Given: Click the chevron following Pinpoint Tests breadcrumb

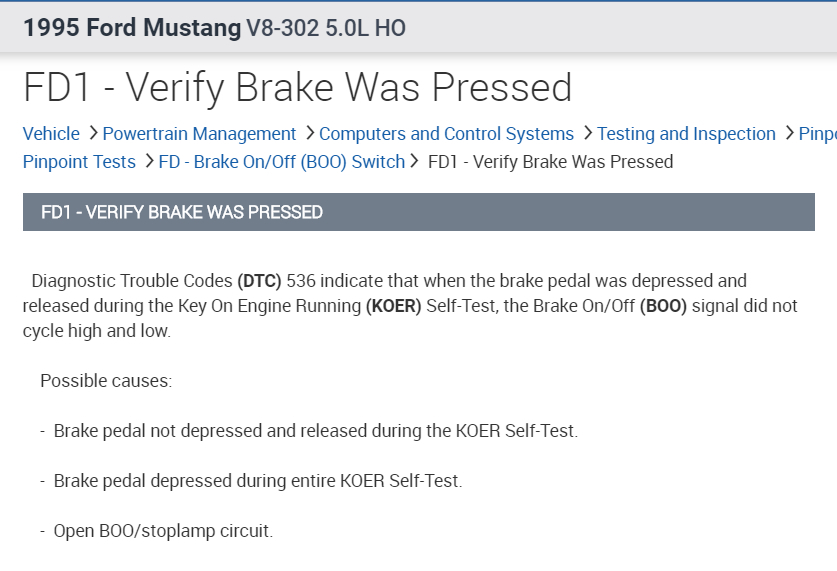Looking at the screenshot, I should point(148,161).
